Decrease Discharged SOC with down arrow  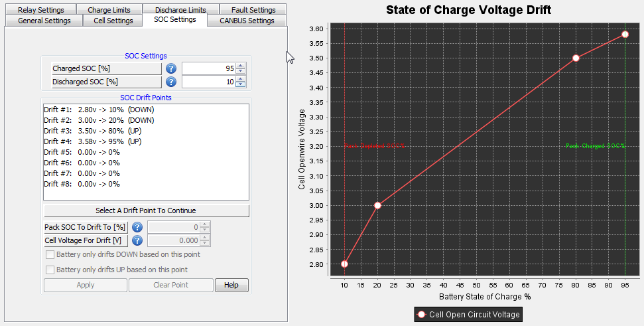(x=241, y=84)
